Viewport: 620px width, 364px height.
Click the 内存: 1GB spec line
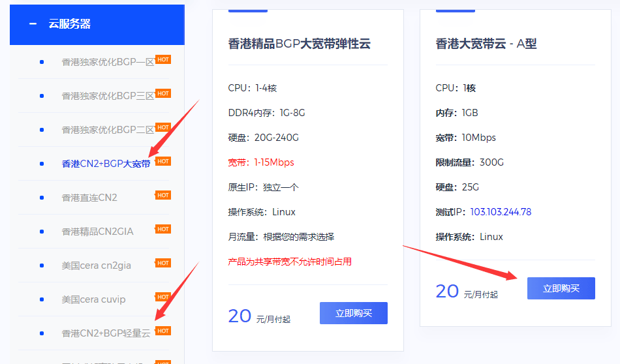[x=457, y=113]
